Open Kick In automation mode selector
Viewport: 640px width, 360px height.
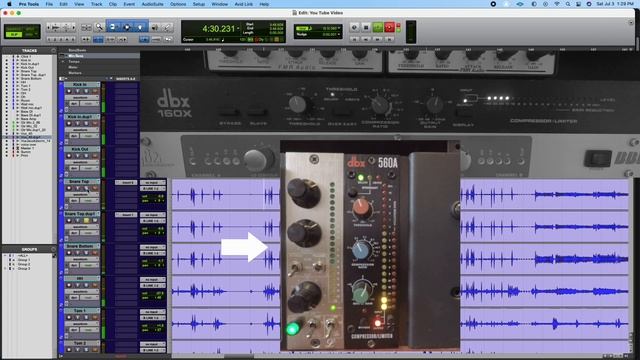tap(89, 103)
